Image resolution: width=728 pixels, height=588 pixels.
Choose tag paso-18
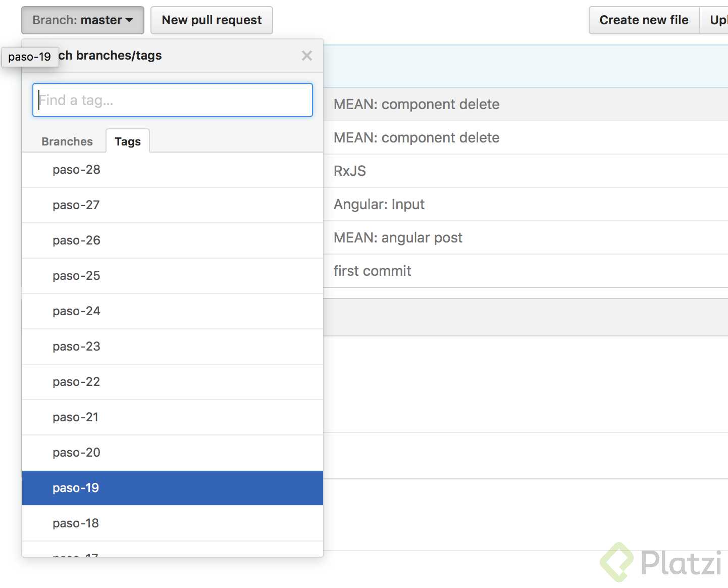point(76,523)
